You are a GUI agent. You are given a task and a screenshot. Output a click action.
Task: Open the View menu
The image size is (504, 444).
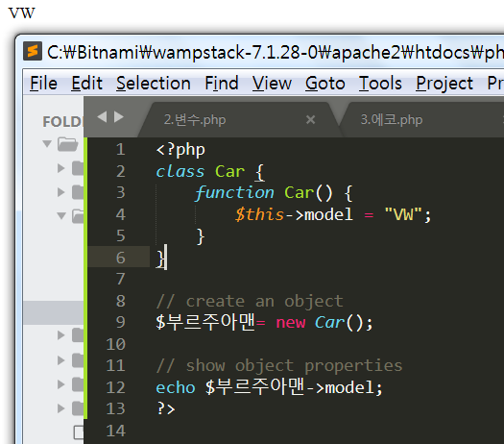[x=272, y=84]
